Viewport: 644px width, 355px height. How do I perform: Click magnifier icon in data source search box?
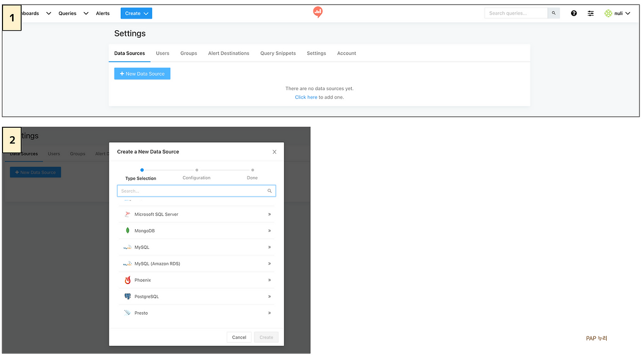coord(270,191)
